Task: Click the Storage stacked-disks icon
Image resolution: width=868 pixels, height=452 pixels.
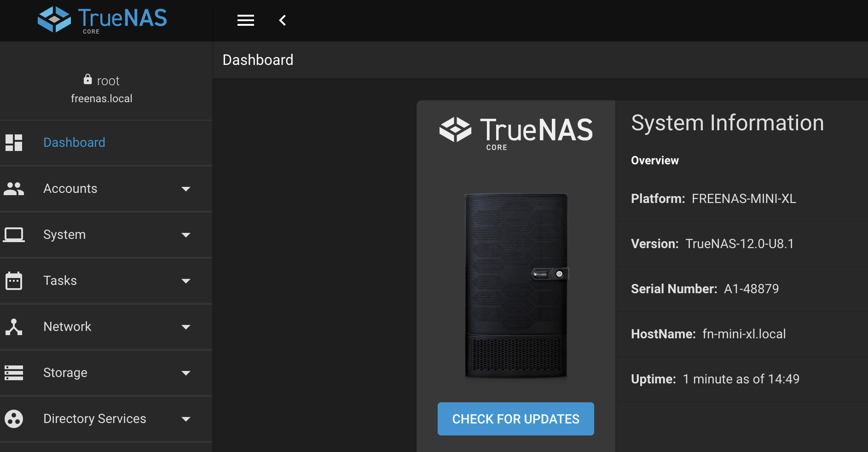Action: tap(14, 373)
